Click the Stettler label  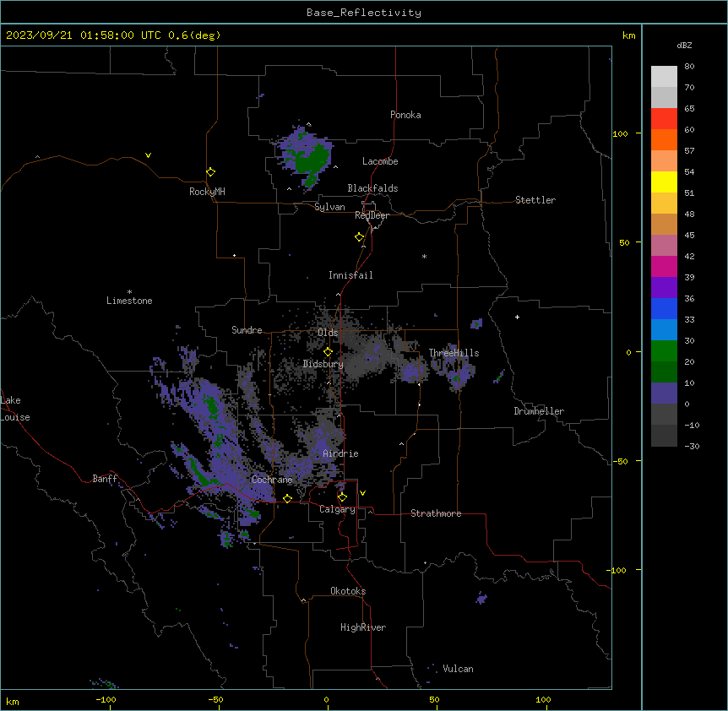(535, 200)
